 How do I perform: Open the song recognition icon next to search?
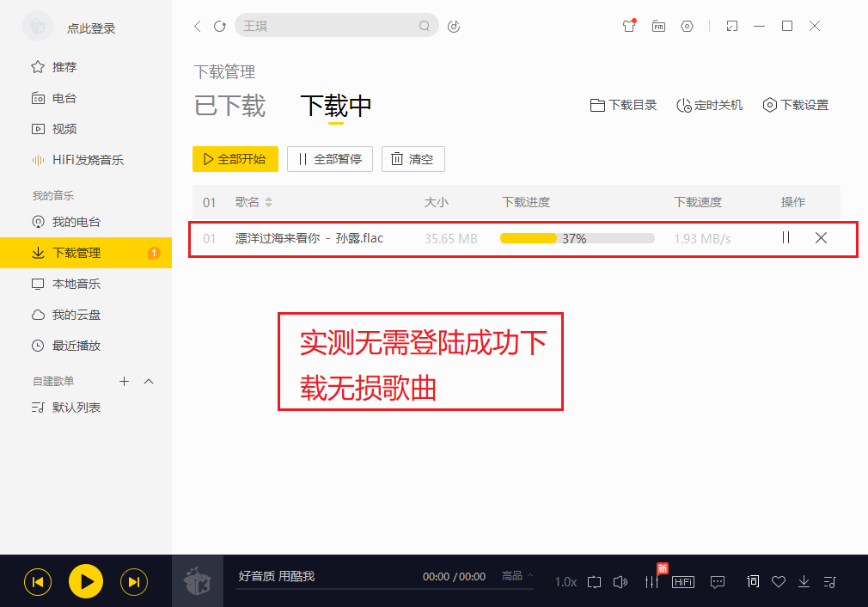coord(454,26)
